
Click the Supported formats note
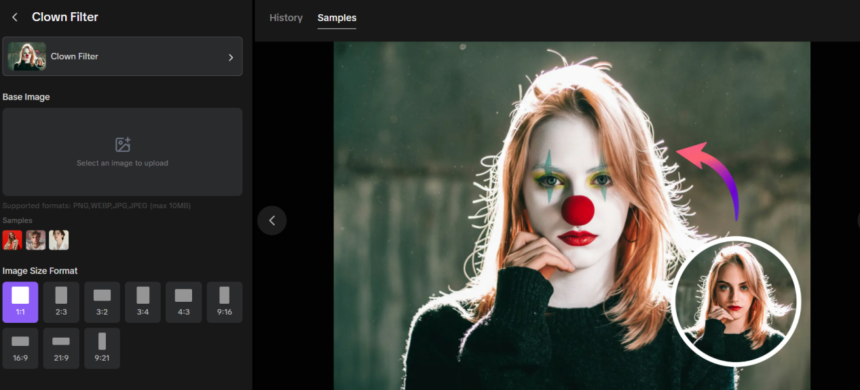click(97, 206)
